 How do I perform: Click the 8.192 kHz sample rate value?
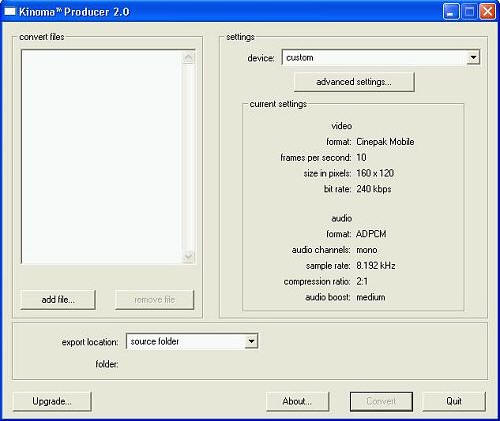point(376,266)
